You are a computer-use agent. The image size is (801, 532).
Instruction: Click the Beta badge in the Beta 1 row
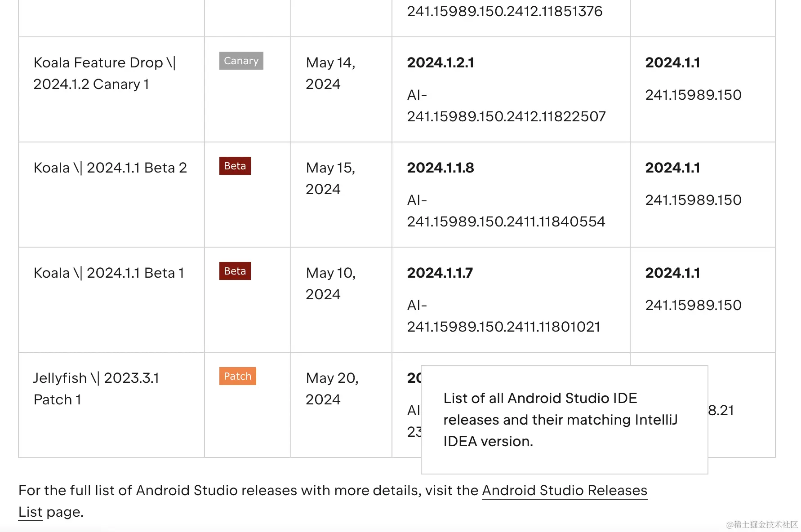[x=235, y=271]
